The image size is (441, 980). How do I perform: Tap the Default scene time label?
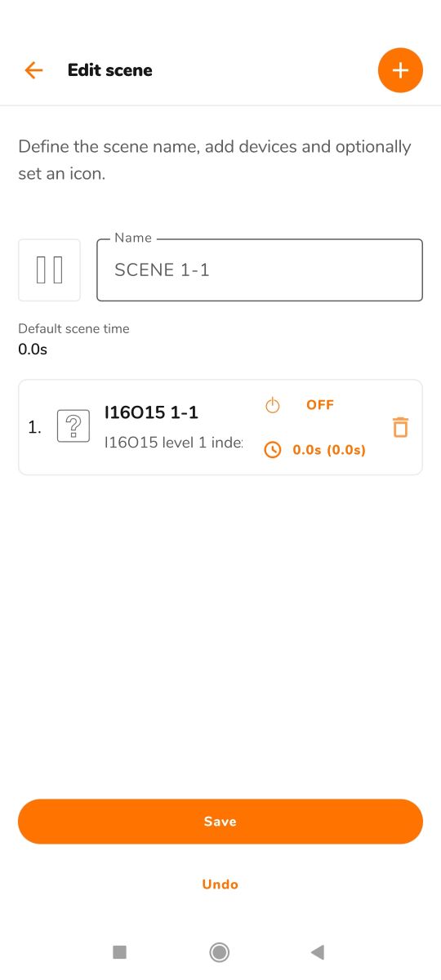pyautogui.click(x=73, y=328)
